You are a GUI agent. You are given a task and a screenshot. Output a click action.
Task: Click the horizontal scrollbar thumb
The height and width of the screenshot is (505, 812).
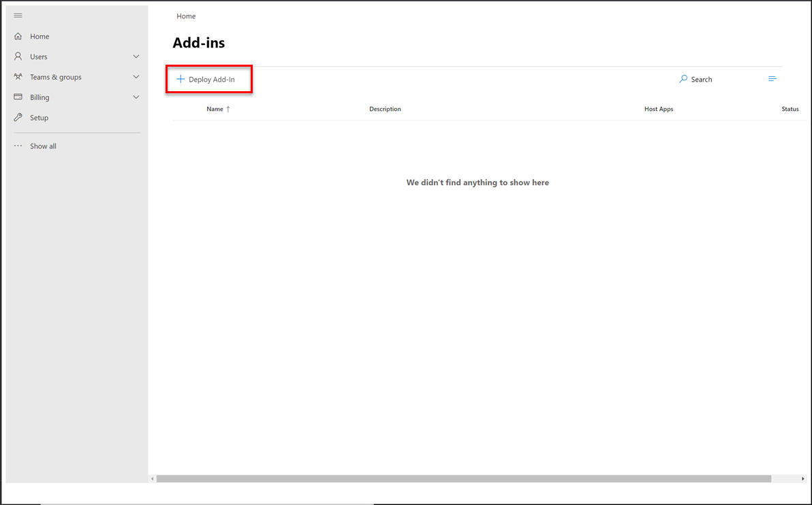[464, 478]
